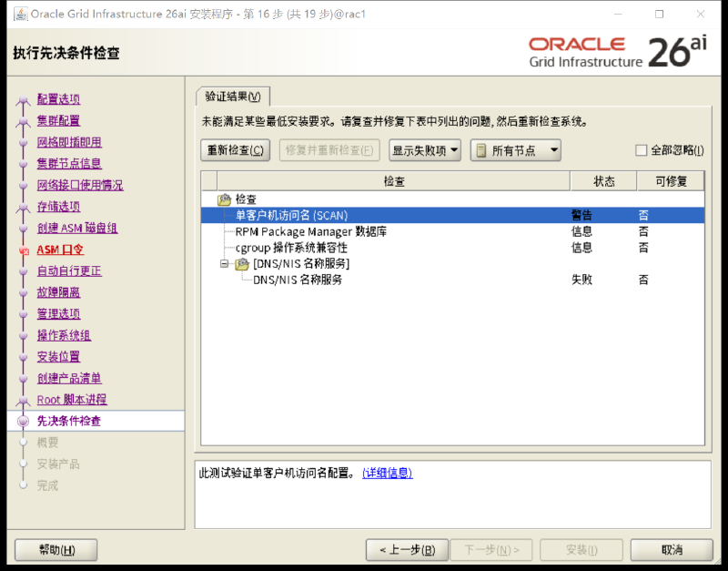Go to the 存储选项 step

click(58, 207)
